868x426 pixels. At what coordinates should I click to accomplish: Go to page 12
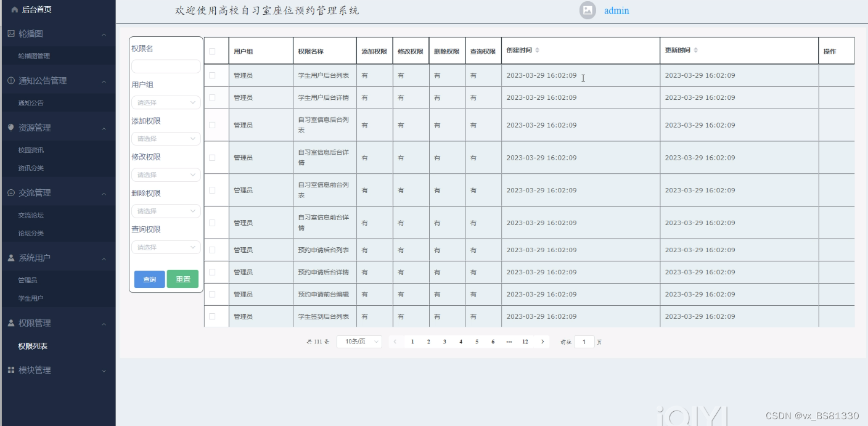[525, 342]
